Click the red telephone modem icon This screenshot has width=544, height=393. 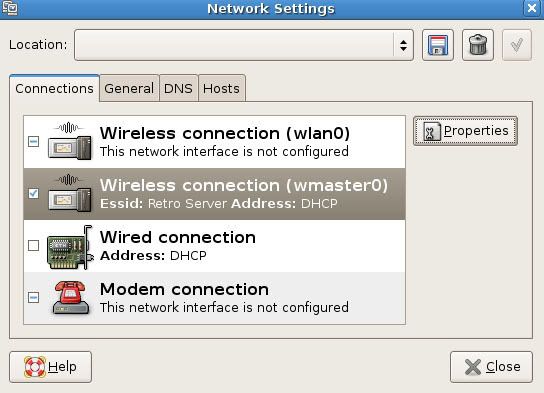70,298
